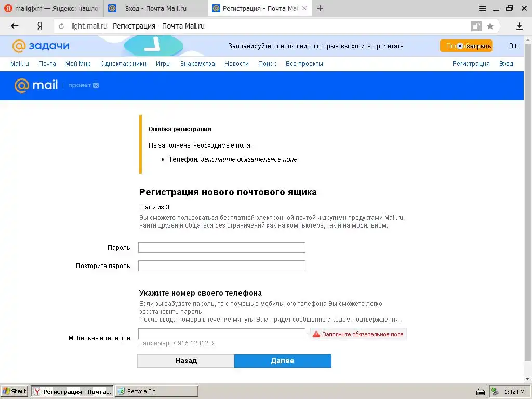Click the Вход link at top right
The height and width of the screenshot is (399, 532).
(x=506, y=64)
